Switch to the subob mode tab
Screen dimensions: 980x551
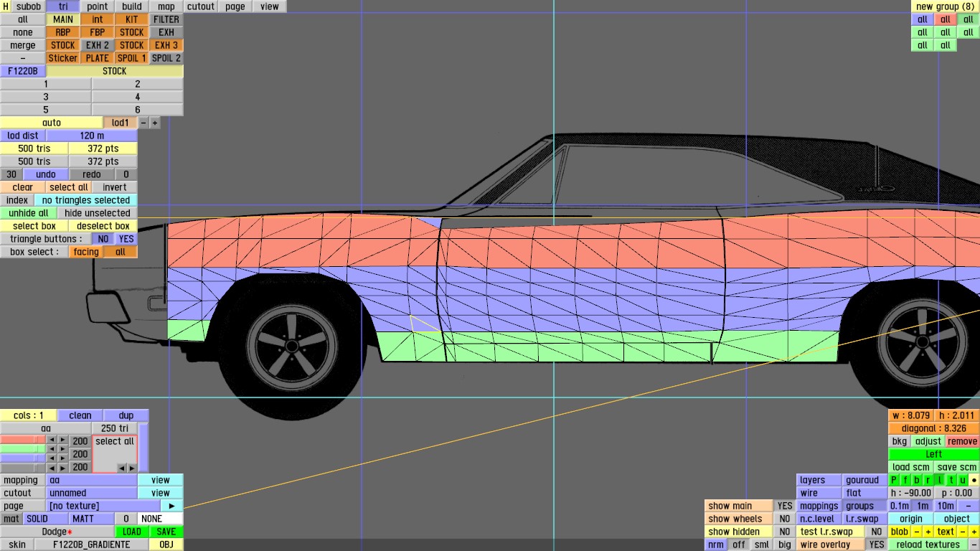(x=29, y=6)
